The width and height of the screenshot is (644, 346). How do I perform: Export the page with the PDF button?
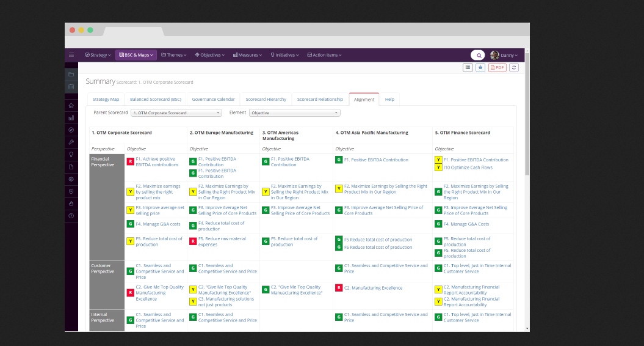coord(497,68)
